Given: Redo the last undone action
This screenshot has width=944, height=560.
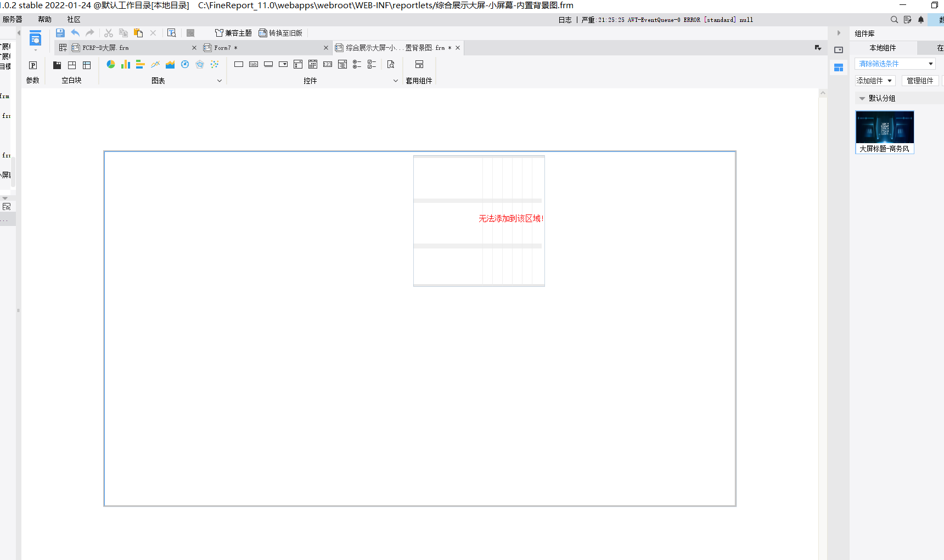Looking at the screenshot, I should coord(90,33).
